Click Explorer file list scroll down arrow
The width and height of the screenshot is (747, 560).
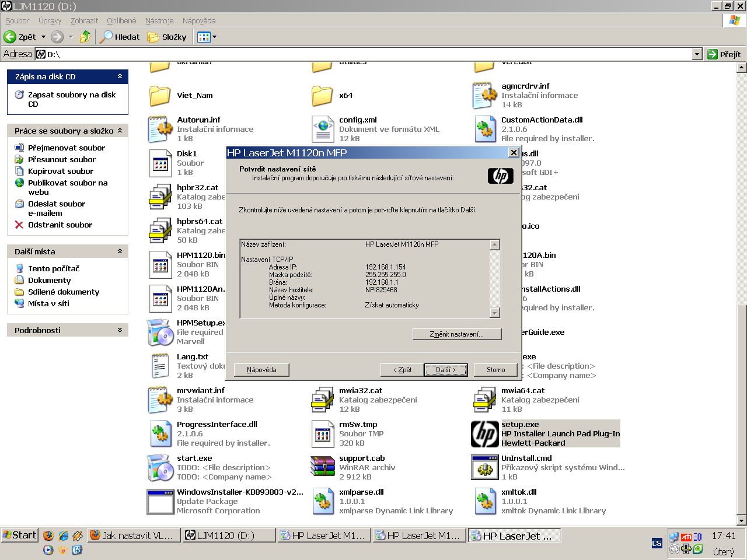[742, 520]
